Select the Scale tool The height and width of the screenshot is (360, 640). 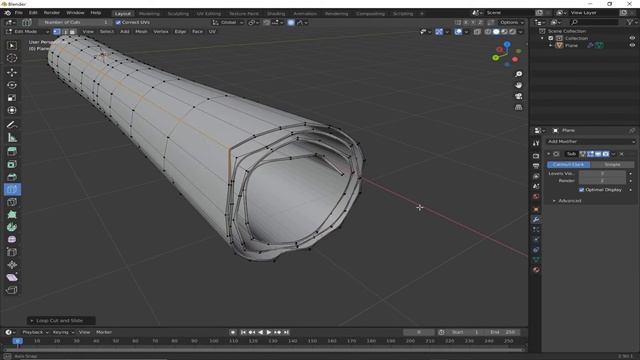(x=12, y=98)
